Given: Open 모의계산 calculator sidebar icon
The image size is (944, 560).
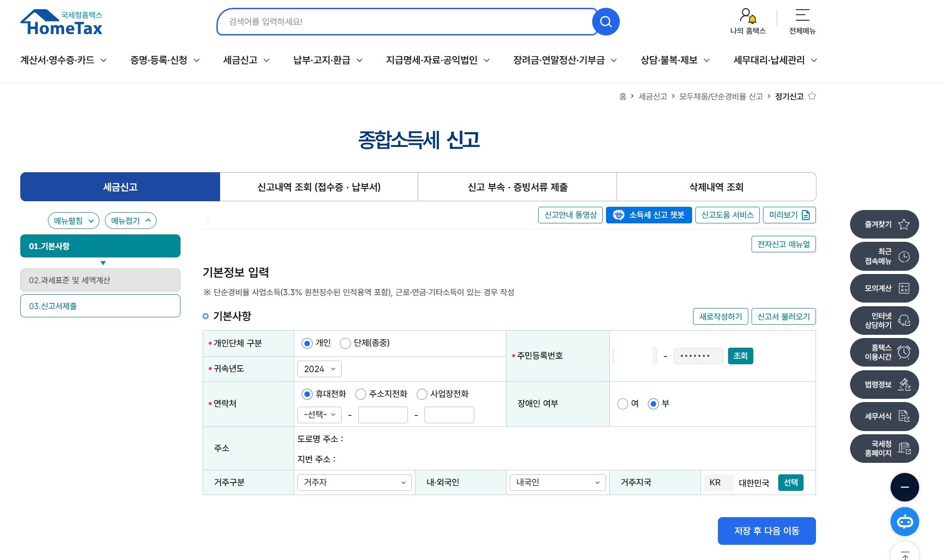Looking at the screenshot, I should (904, 288).
